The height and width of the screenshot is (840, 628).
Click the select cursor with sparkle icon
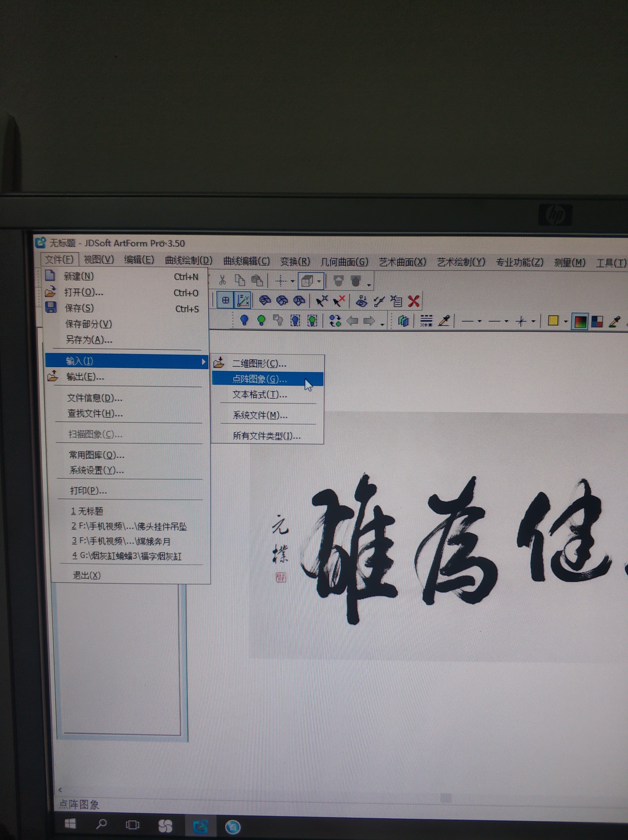point(321,301)
